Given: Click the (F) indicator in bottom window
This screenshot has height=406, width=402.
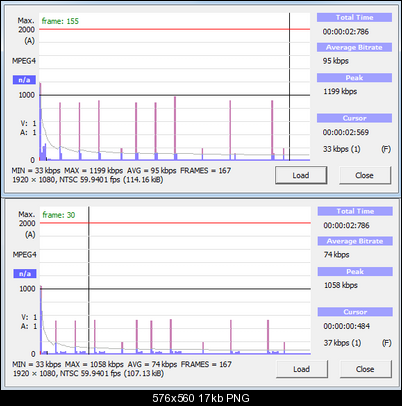Looking at the screenshot, I should (x=387, y=343).
